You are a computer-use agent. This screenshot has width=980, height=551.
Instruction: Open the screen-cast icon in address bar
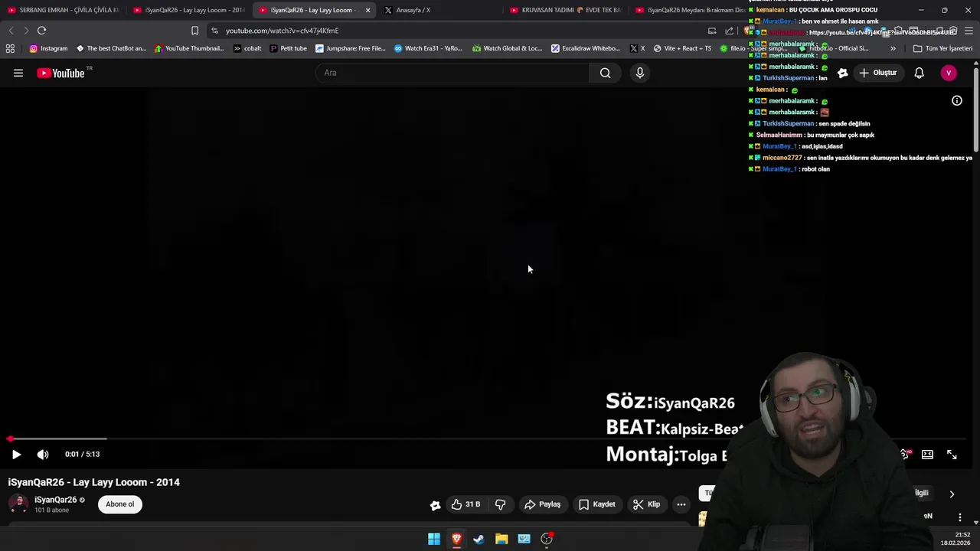point(712,31)
